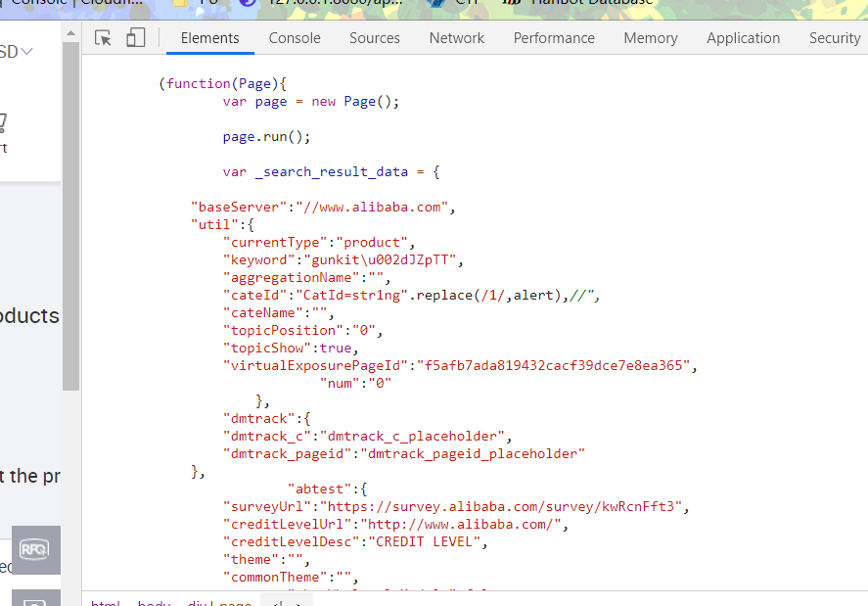Click the (function(Page){ line
Viewport: 868px width, 606px height.
(x=222, y=83)
